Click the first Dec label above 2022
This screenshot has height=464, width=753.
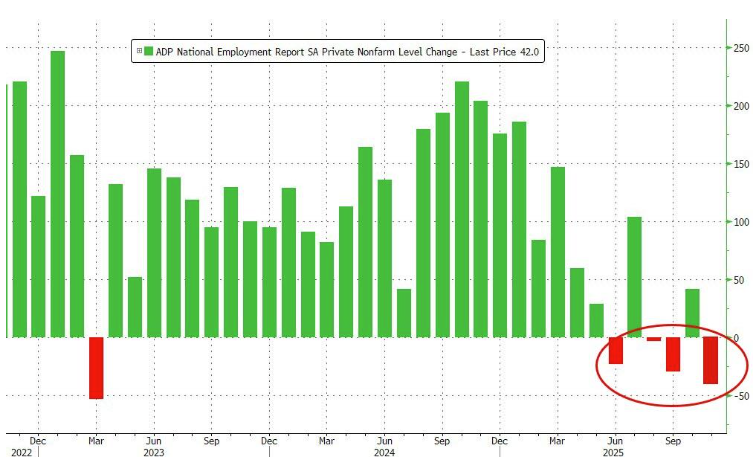point(38,439)
